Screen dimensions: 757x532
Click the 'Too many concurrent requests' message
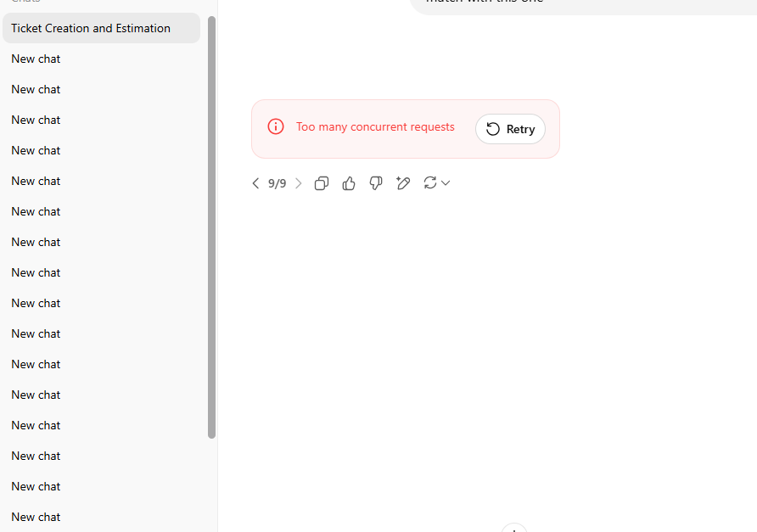point(375,127)
